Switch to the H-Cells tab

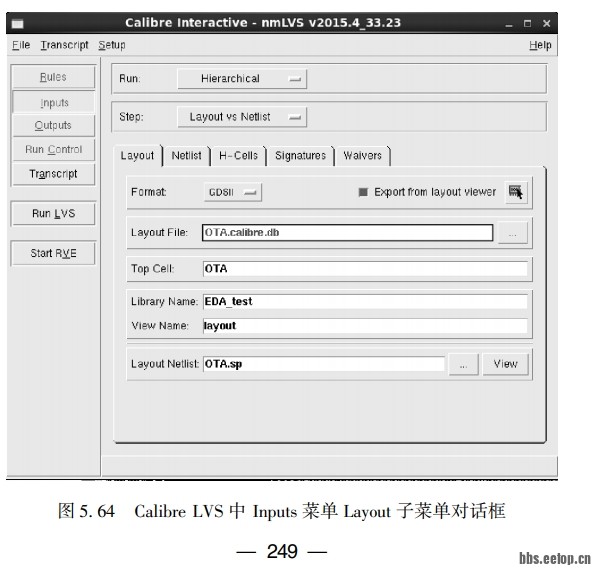(x=238, y=155)
